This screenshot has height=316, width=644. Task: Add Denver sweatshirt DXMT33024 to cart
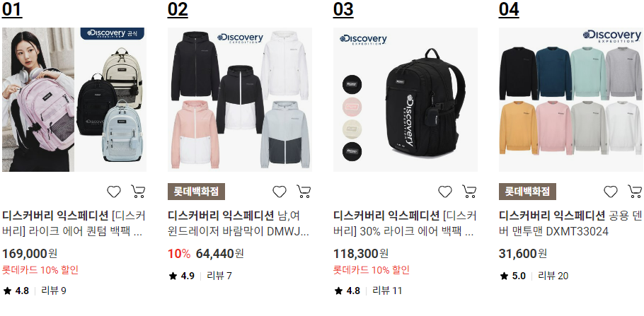pos(635,192)
